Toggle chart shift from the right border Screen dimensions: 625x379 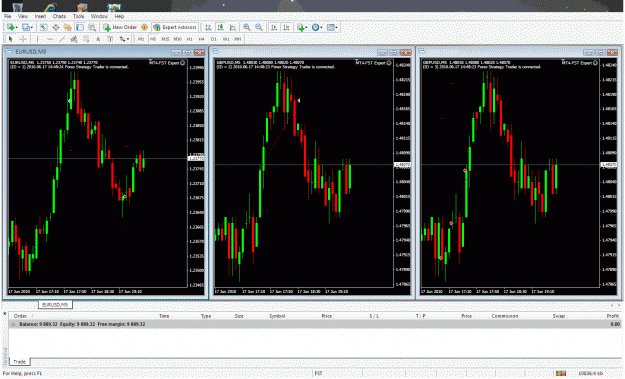pos(286,27)
